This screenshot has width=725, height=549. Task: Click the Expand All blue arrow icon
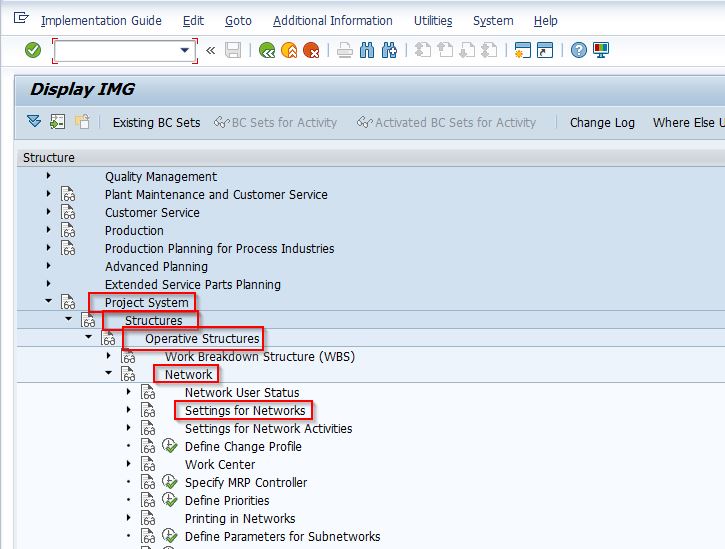34,122
